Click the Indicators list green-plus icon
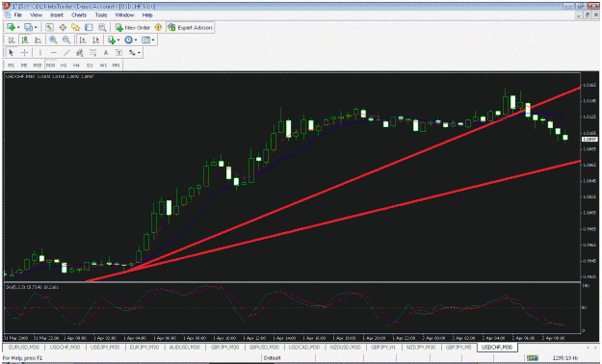The height and width of the screenshot is (364, 602). tap(112, 39)
